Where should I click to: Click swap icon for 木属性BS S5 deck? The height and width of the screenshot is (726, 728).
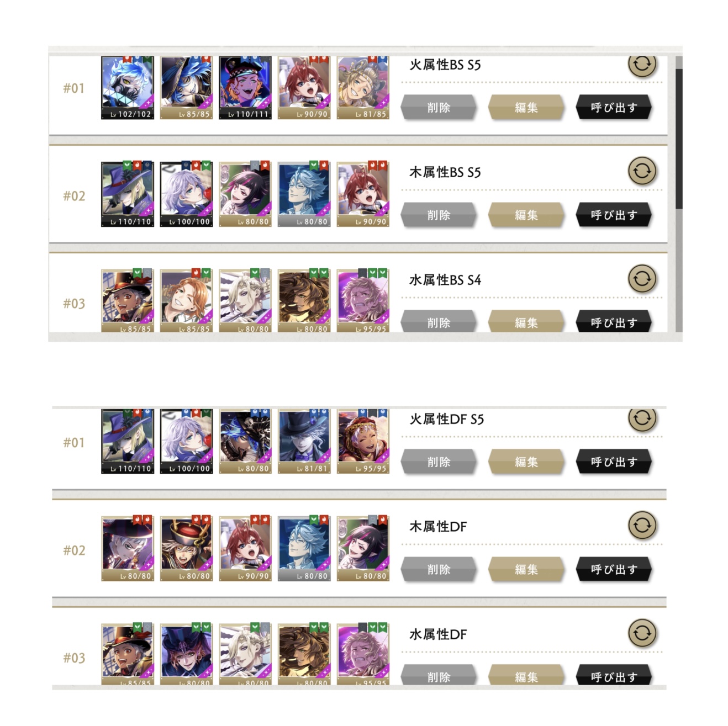click(x=642, y=171)
